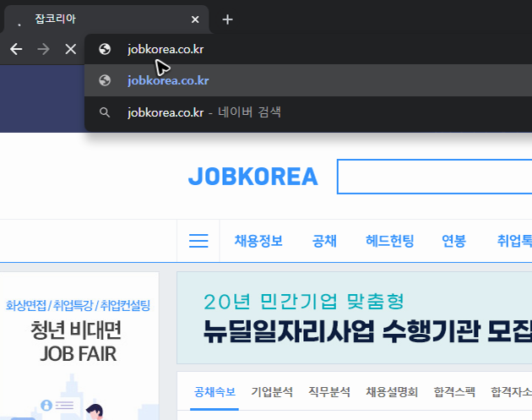Open a new tab with the plus button
The height and width of the screenshot is (420, 532).
point(227,19)
